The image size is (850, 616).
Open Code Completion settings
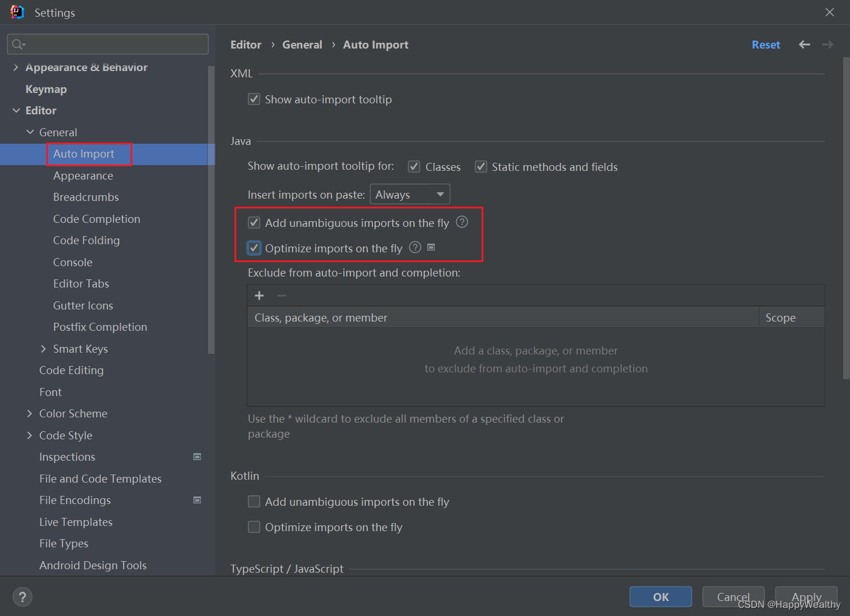96,219
